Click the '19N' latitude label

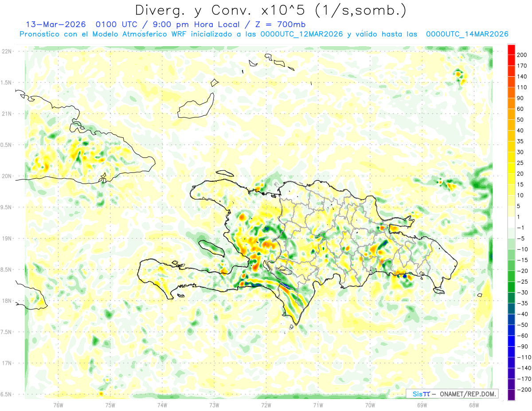click(8, 238)
